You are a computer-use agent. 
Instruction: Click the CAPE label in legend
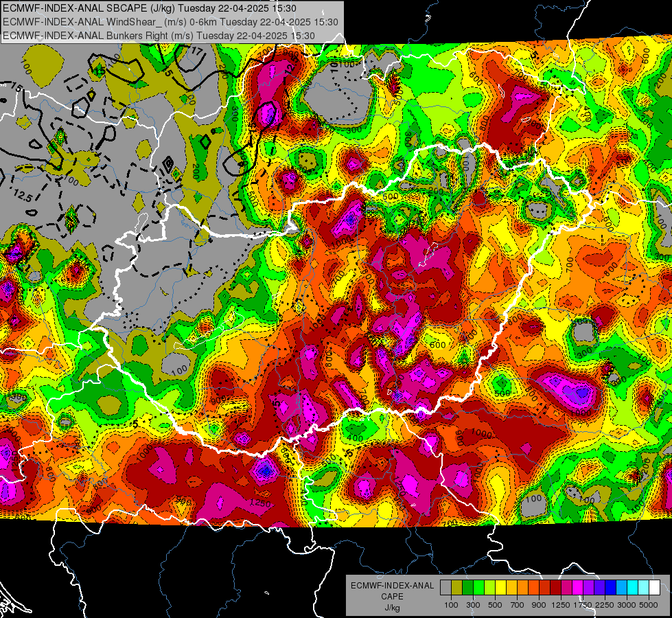(x=392, y=597)
